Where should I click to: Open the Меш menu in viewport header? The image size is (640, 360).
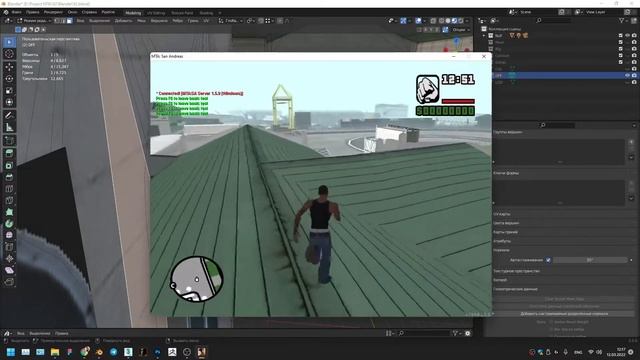coord(141,20)
